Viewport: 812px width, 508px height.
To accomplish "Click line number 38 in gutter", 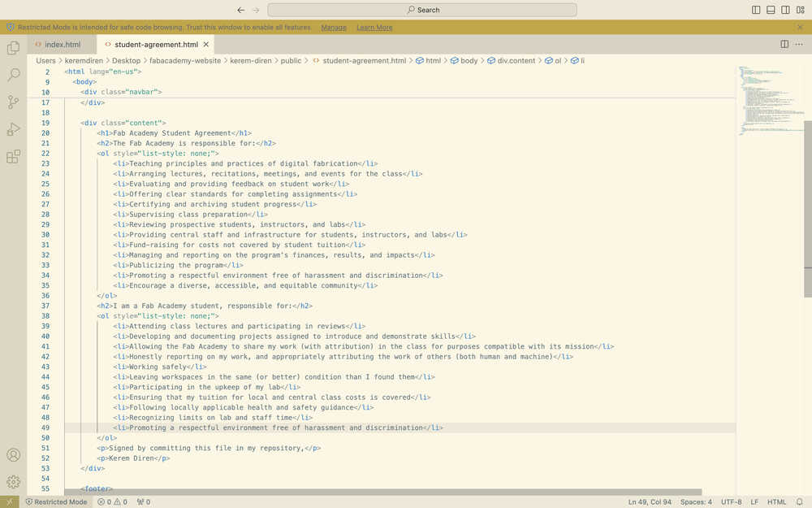I will [x=45, y=315].
